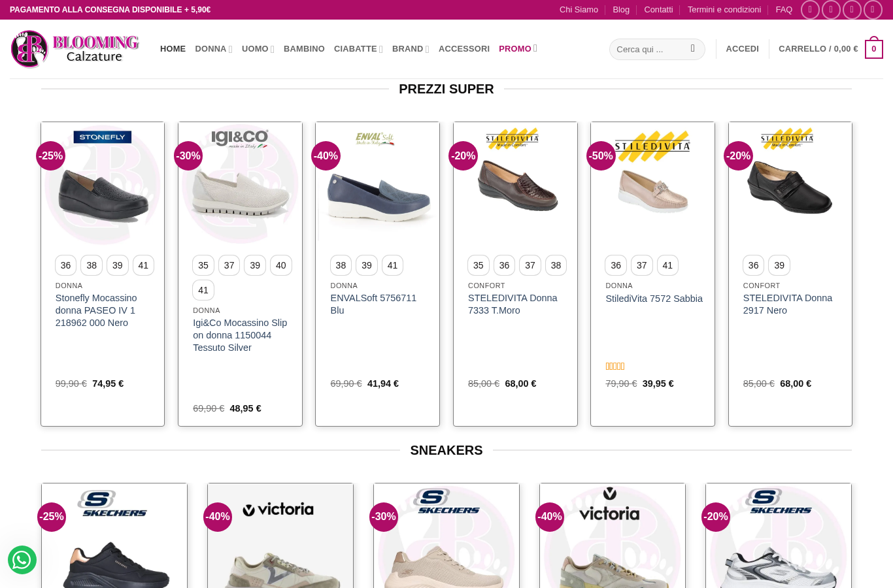
Task: Click the first social media icon in top bar
Action: [810, 10]
